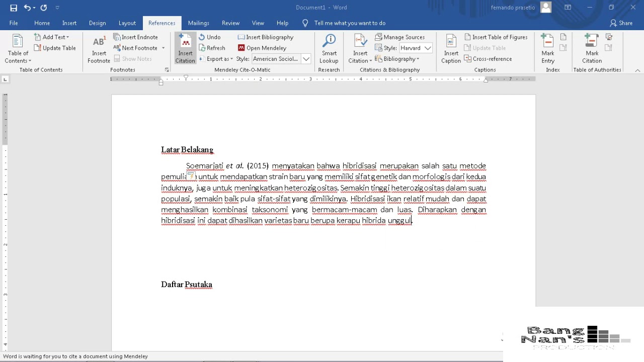This screenshot has width=644, height=362.
Task: Redo via the Quick Access Toolbar
Action: tap(44, 8)
